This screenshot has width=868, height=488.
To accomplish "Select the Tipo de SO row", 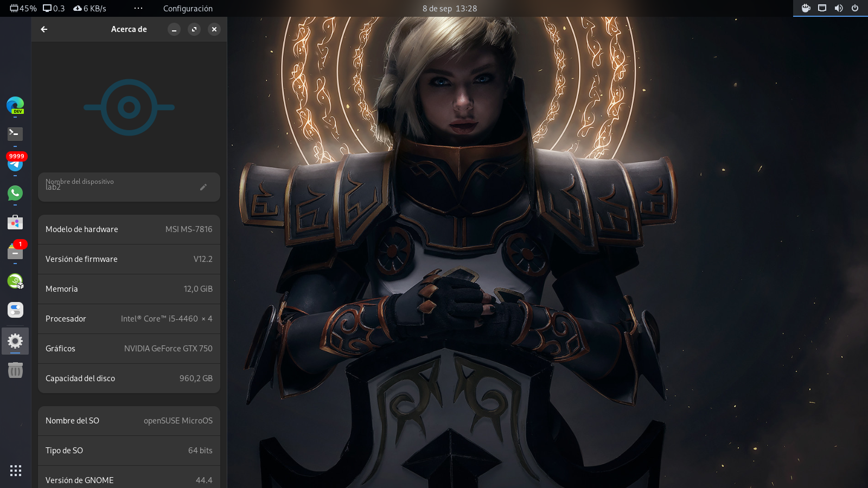I will click(129, 451).
